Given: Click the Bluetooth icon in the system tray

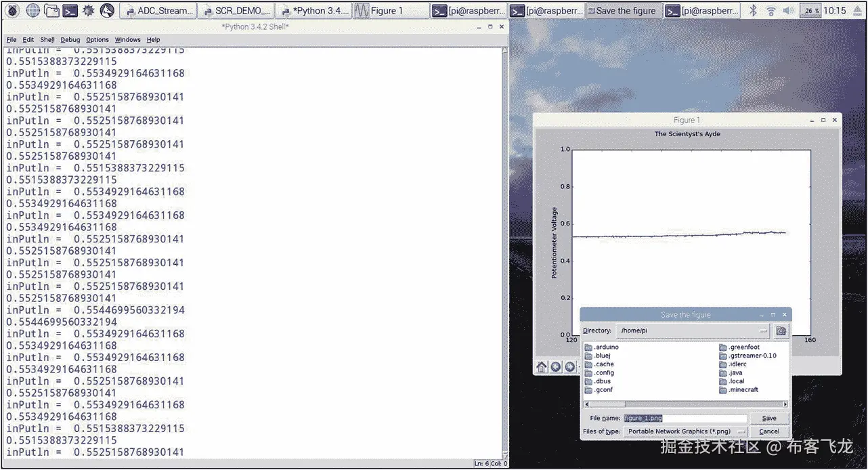Looking at the screenshot, I should tap(752, 10).
